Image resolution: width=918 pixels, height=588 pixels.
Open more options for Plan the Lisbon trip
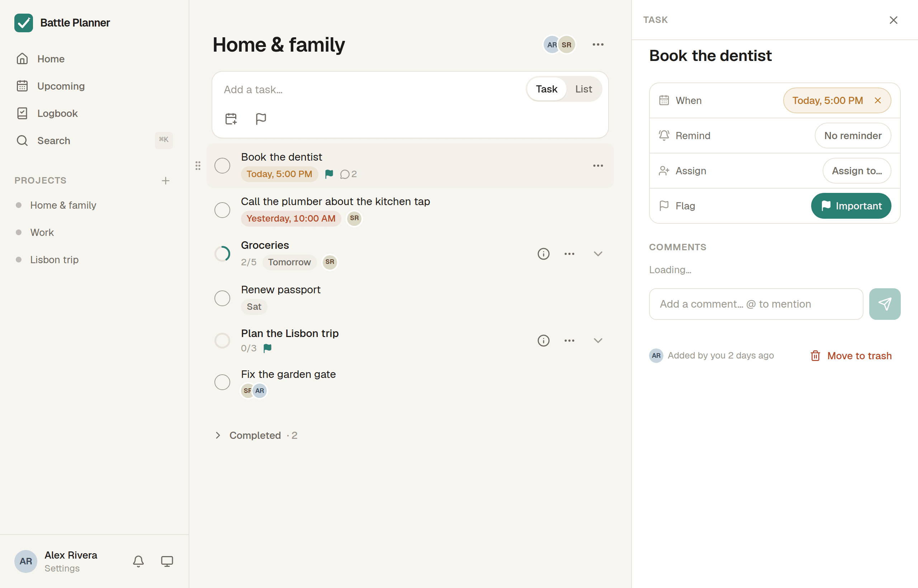569,341
